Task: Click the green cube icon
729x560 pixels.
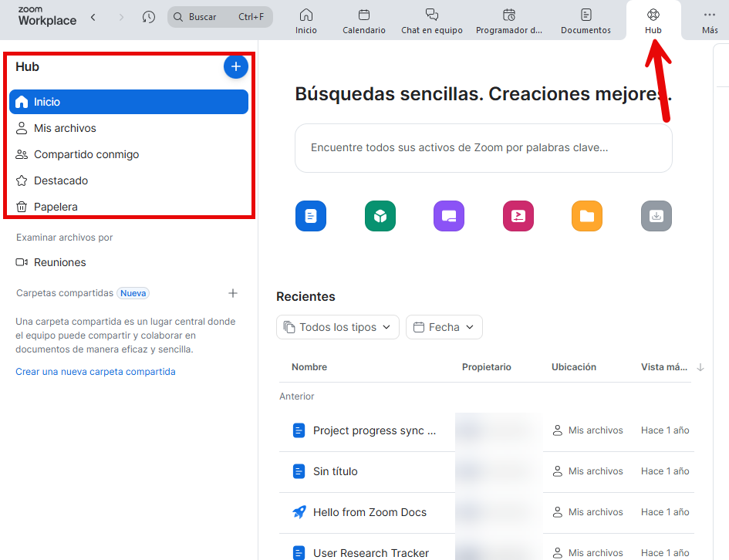Action: pyautogui.click(x=380, y=216)
